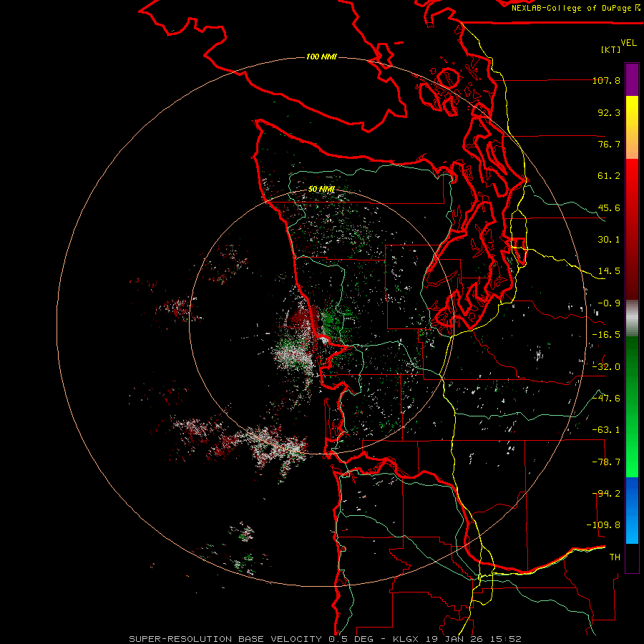Click the -94.2 velocity legend value
The image size is (644, 644).
click(x=606, y=493)
